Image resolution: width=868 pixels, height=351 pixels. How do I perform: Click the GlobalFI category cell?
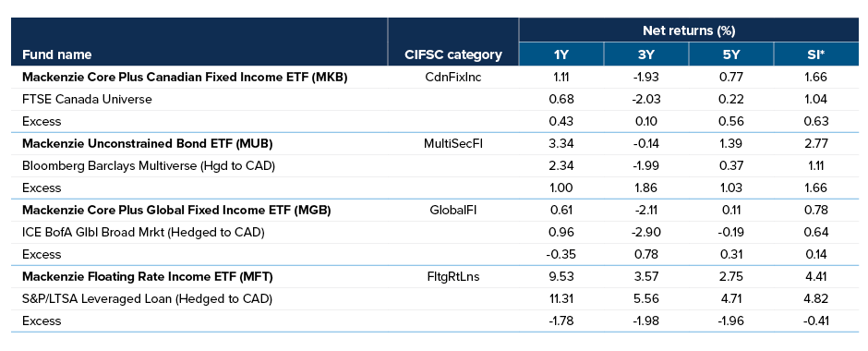pos(453,211)
